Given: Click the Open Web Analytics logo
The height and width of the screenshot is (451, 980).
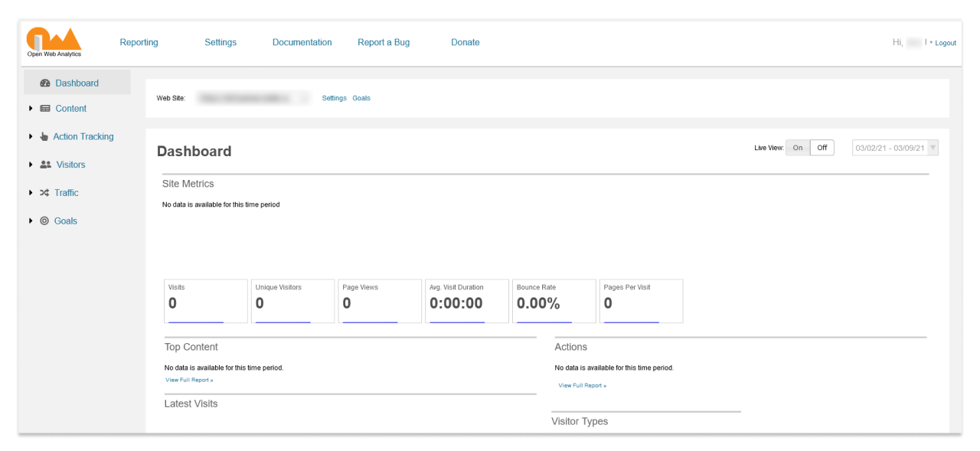Looking at the screenshot, I should coord(54,42).
